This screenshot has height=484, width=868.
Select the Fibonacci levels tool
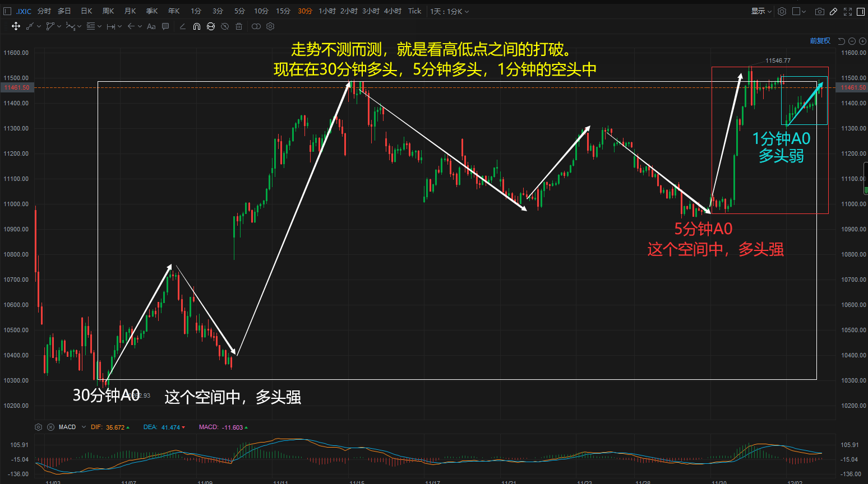pos(91,26)
